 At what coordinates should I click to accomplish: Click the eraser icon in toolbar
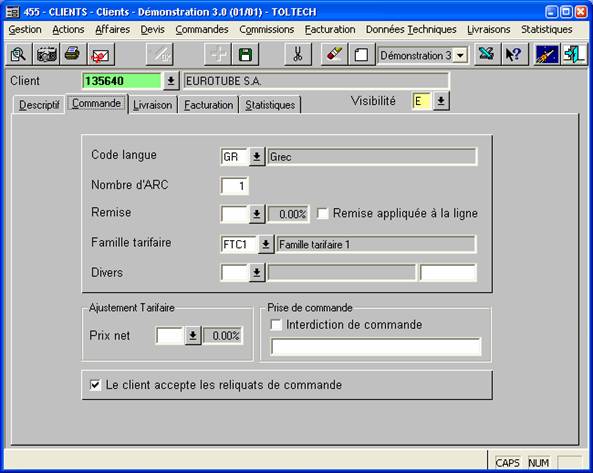334,55
